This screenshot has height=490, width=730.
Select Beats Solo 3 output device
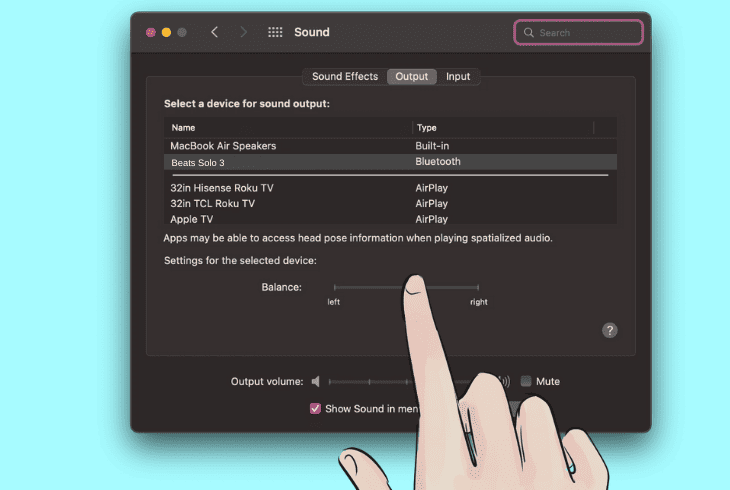pos(390,162)
